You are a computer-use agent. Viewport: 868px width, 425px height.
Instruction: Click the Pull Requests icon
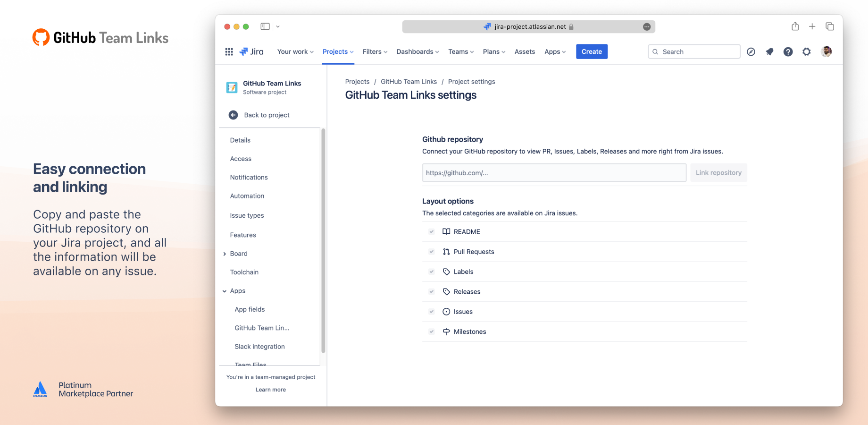pyautogui.click(x=446, y=252)
